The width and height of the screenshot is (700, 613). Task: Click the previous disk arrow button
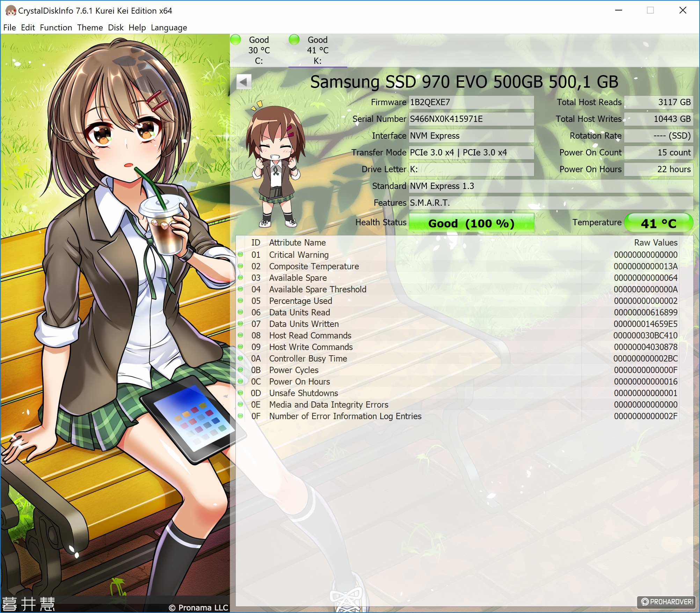coord(244,82)
